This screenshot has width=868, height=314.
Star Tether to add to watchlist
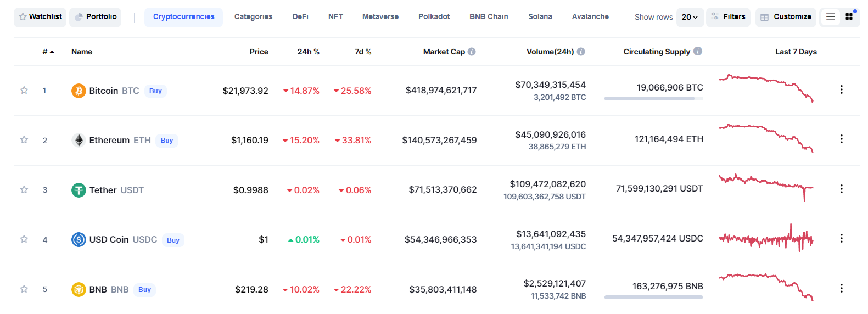coord(24,189)
